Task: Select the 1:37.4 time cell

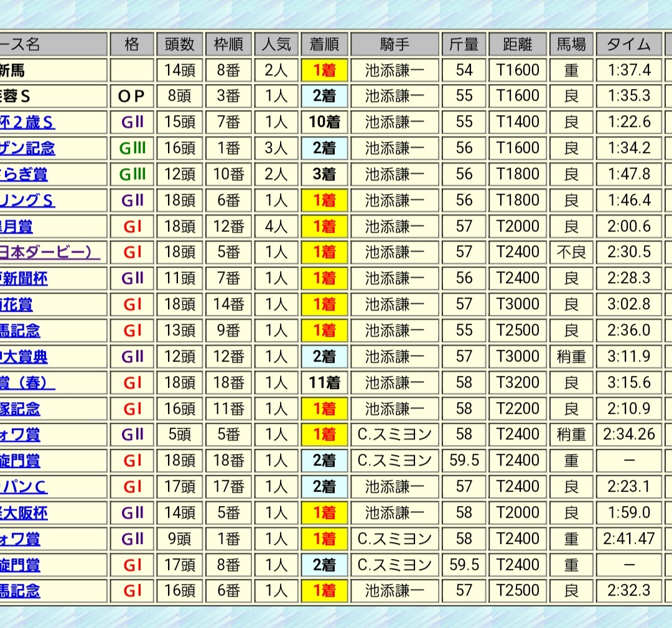Action: 628,70
